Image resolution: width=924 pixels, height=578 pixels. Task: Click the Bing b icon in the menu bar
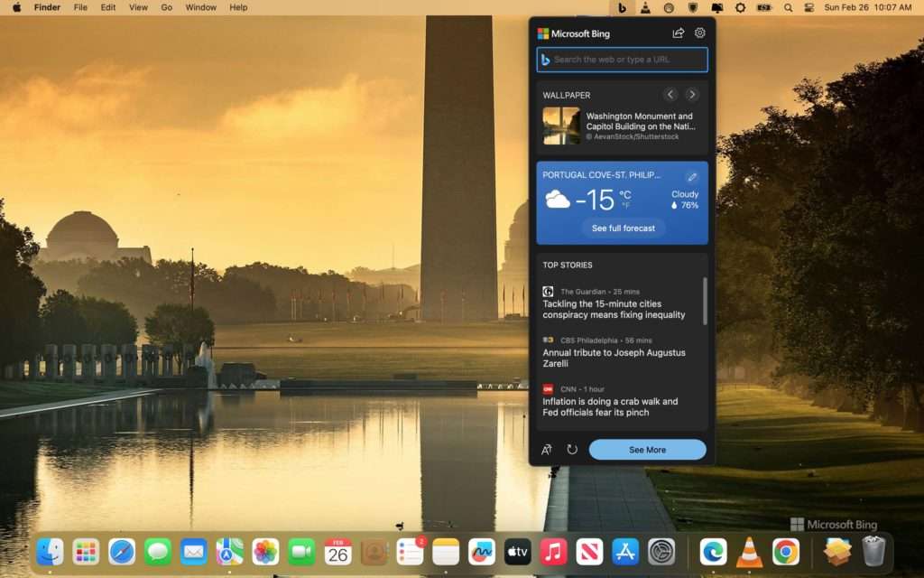point(622,7)
